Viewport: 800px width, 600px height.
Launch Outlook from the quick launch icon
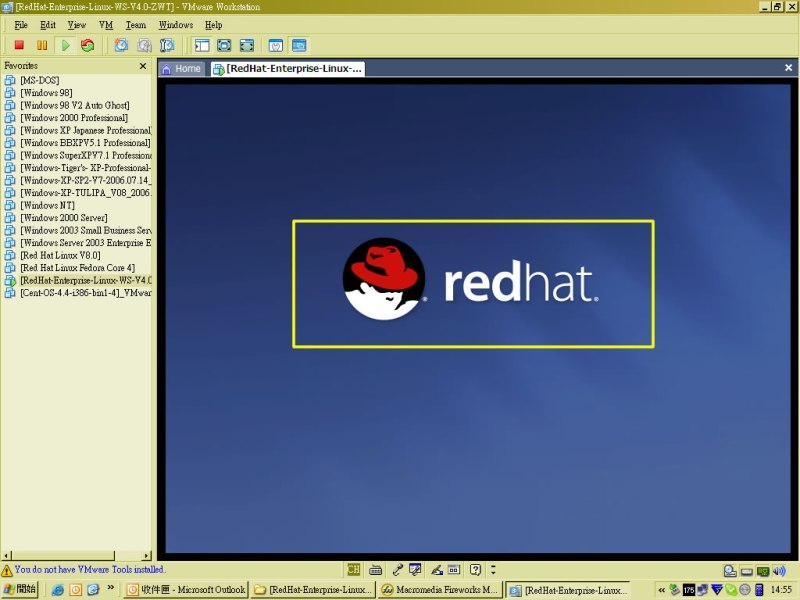pos(76,590)
